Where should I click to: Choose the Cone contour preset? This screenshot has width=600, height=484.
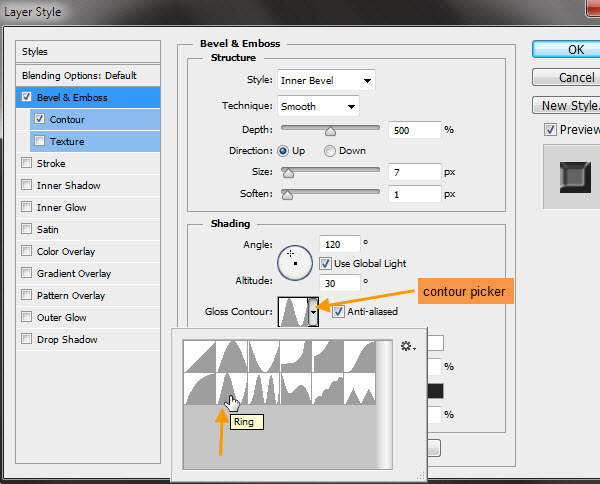[231, 357]
